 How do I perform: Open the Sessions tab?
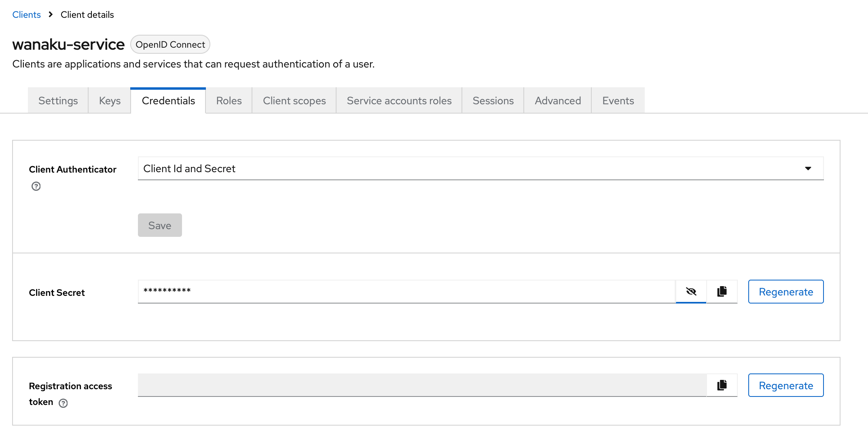tap(493, 100)
